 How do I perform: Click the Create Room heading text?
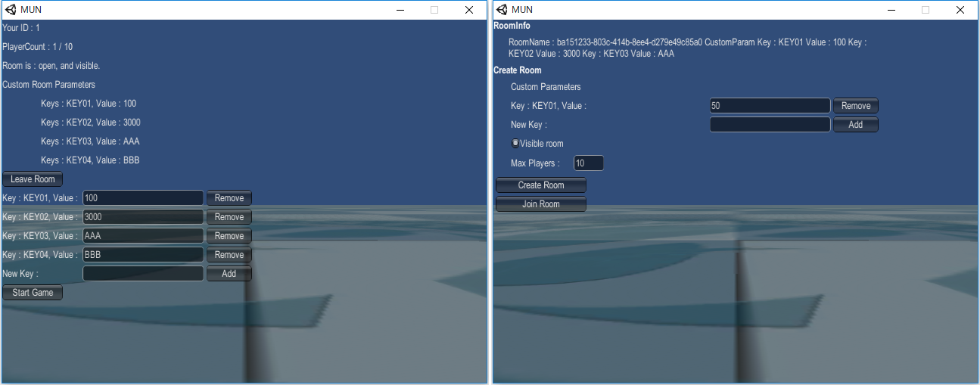click(518, 70)
